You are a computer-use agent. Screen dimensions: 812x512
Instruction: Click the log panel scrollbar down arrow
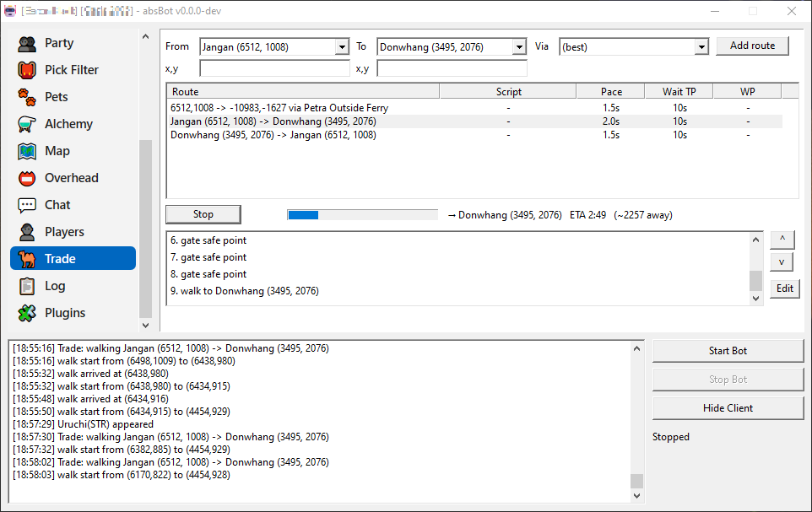click(637, 495)
